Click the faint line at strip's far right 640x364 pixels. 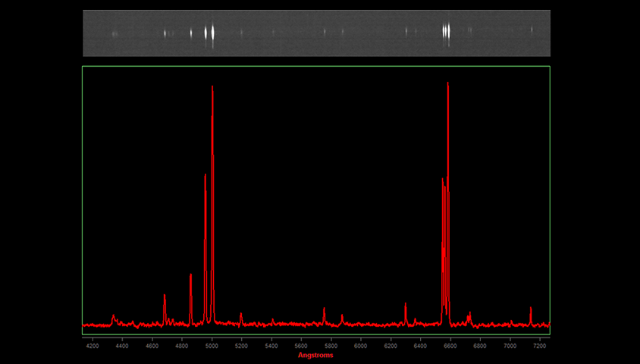[x=532, y=30]
